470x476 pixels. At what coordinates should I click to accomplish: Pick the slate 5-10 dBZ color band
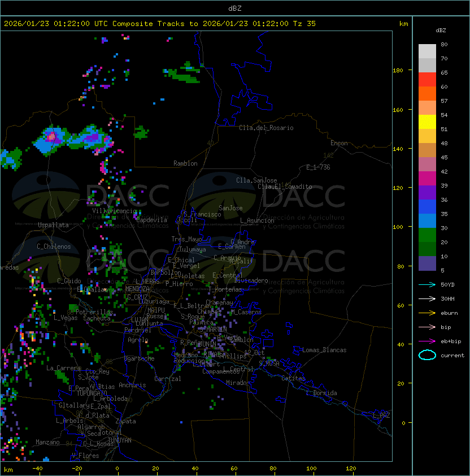click(x=427, y=263)
